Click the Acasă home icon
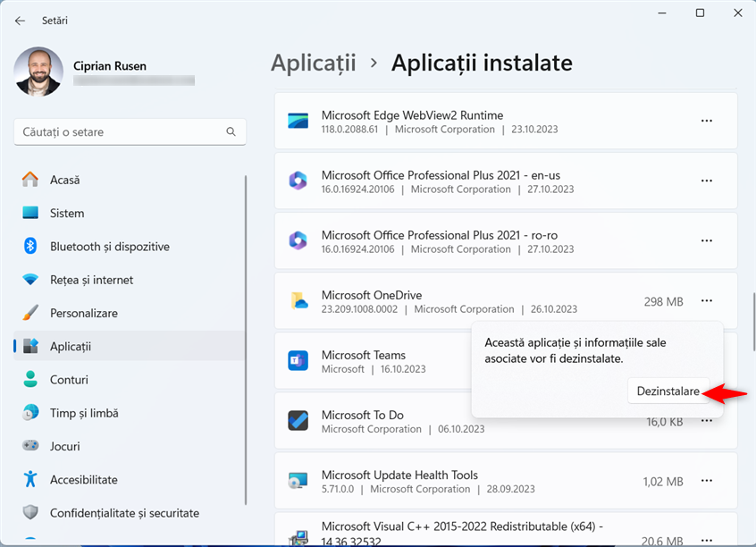756x547 pixels. (x=30, y=180)
